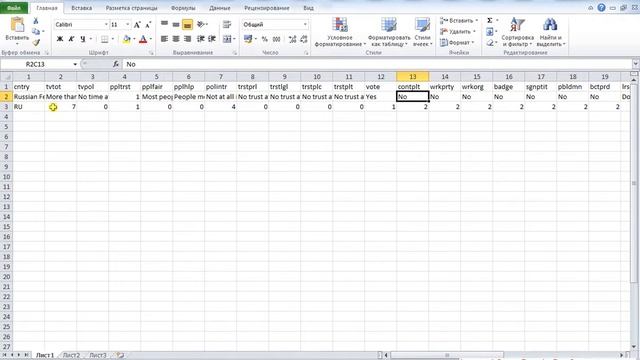Click the formula bar containing No
The height and width of the screenshot is (360, 640).
pyautogui.click(x=378, y=64)
